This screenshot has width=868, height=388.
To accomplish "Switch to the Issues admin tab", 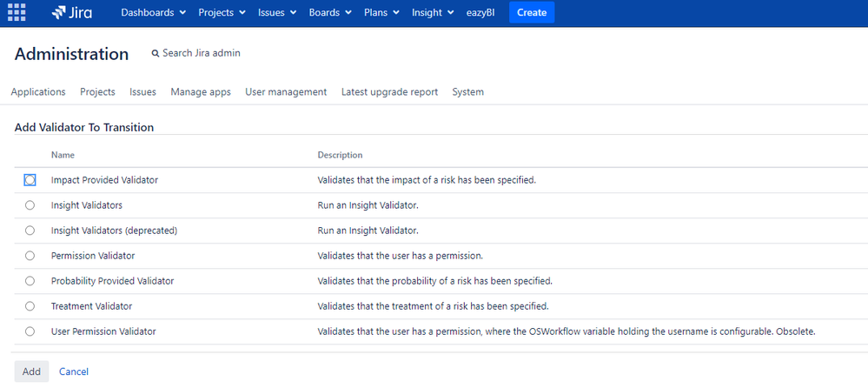I will click(142, 92).
